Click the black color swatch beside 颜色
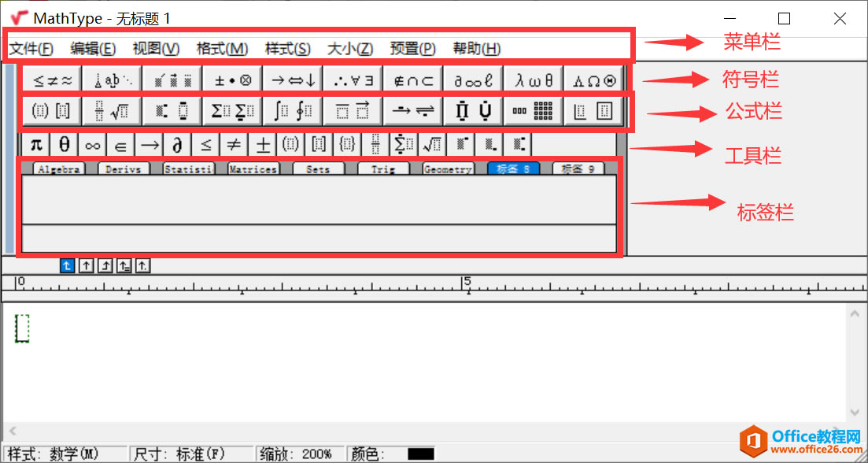The image size is (868, 463). [419, 453]
